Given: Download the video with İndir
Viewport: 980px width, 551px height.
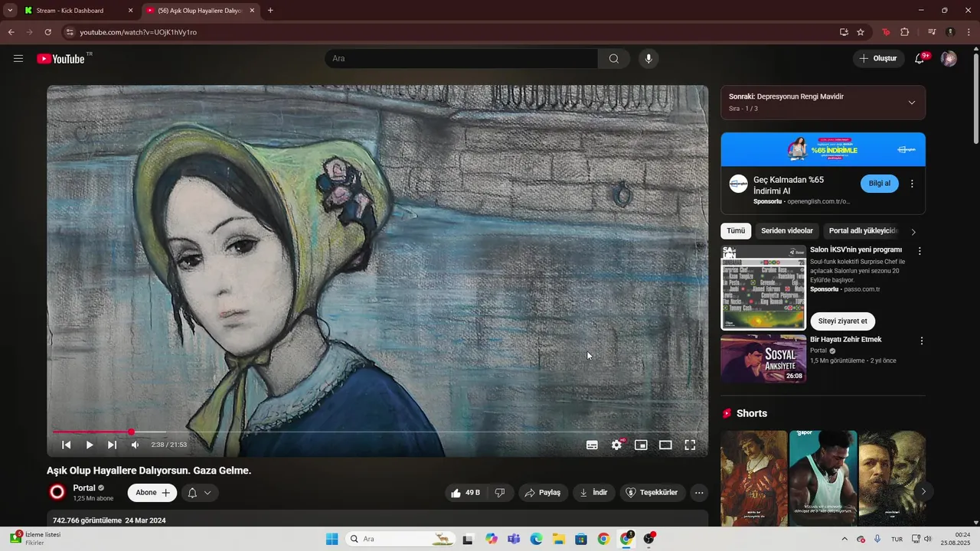Looking at the screenshot, I should click(x=593, y=493).
